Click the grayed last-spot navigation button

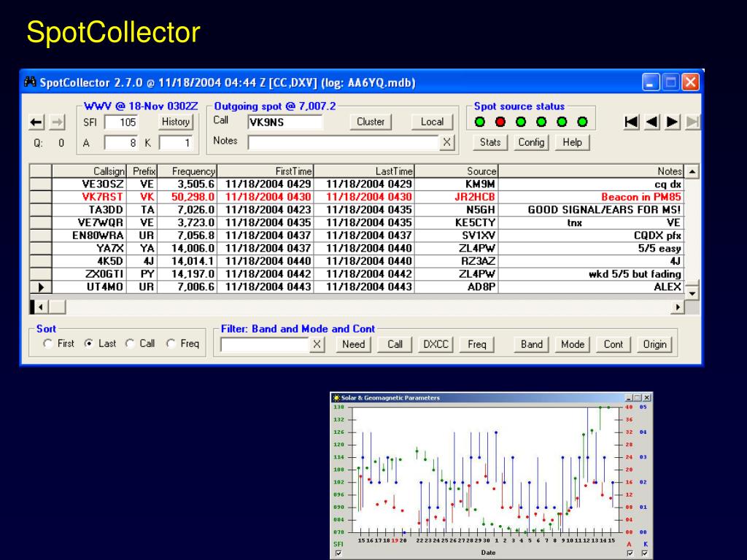692,122
